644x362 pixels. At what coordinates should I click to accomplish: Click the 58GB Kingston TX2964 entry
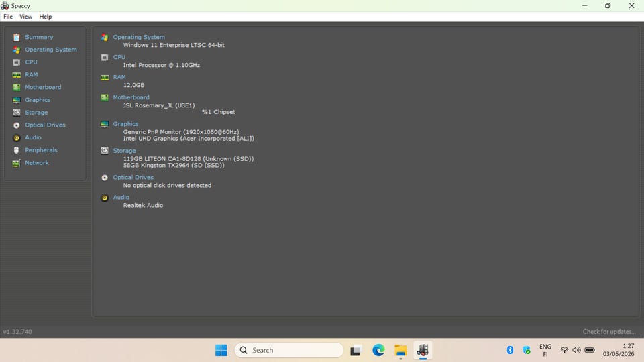(174, 165)
